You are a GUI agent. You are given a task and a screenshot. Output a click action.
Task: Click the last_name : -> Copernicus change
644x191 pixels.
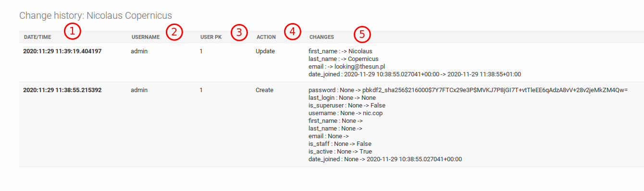point(344,59)
